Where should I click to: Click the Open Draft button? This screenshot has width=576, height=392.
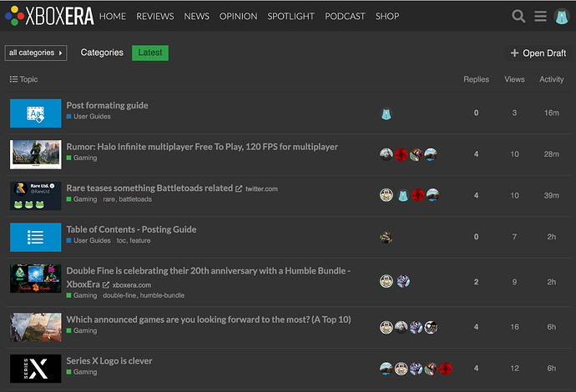[x=538, y=53]
